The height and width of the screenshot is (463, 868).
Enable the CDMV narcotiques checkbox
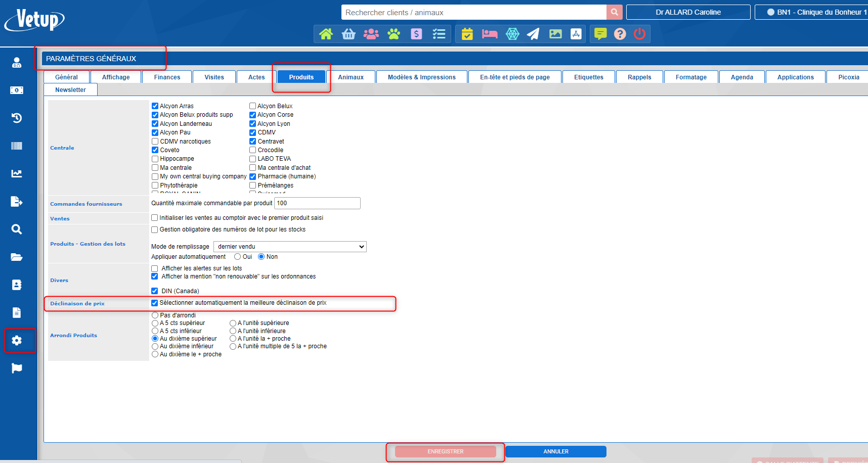[x=155, y=141]
